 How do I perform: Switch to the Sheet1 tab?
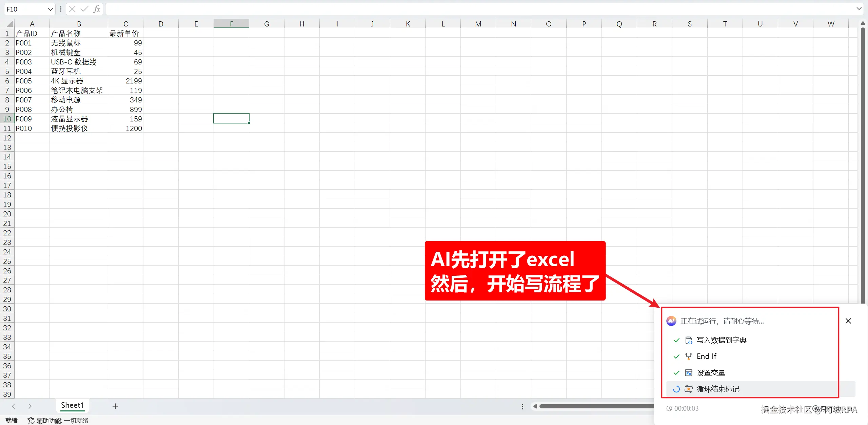click(x=72, y=405)
